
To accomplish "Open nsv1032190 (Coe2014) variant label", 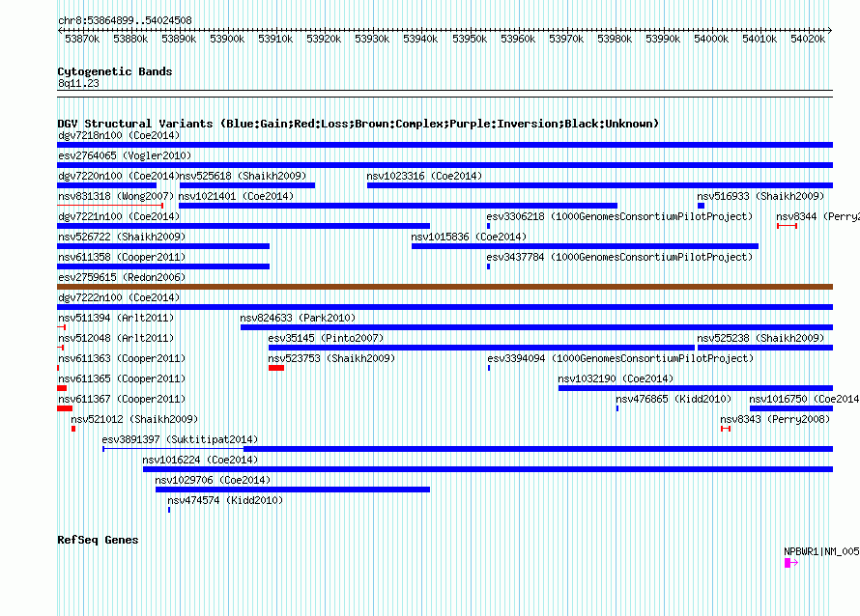I will pos(616,378).
